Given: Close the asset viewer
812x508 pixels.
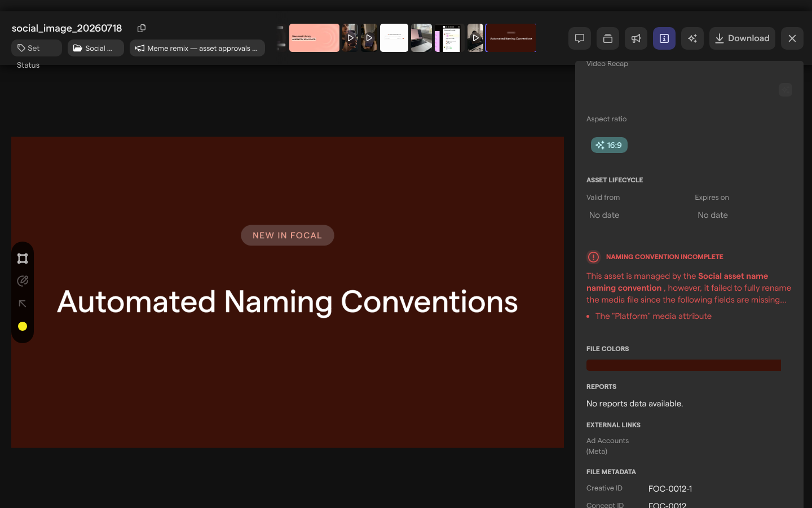Looking at the screenshot, I should (x=792, y=38).
